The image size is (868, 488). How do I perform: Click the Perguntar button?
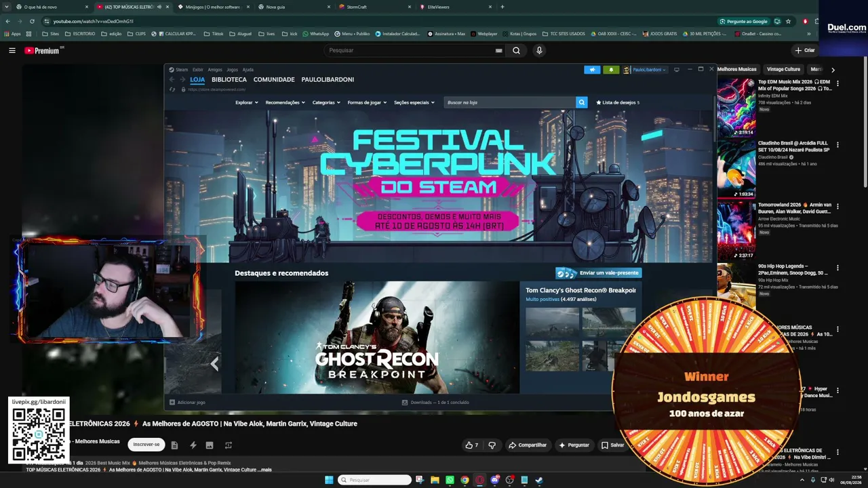pyautogui.click(x=574, y=445)
